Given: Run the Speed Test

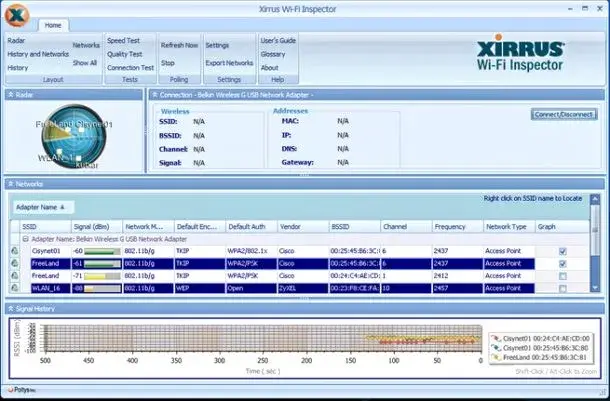Looking at the screenshot, I should 123,40.
